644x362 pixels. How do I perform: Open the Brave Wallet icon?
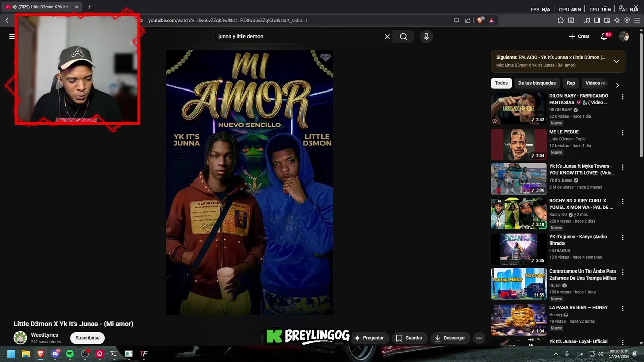607,20
